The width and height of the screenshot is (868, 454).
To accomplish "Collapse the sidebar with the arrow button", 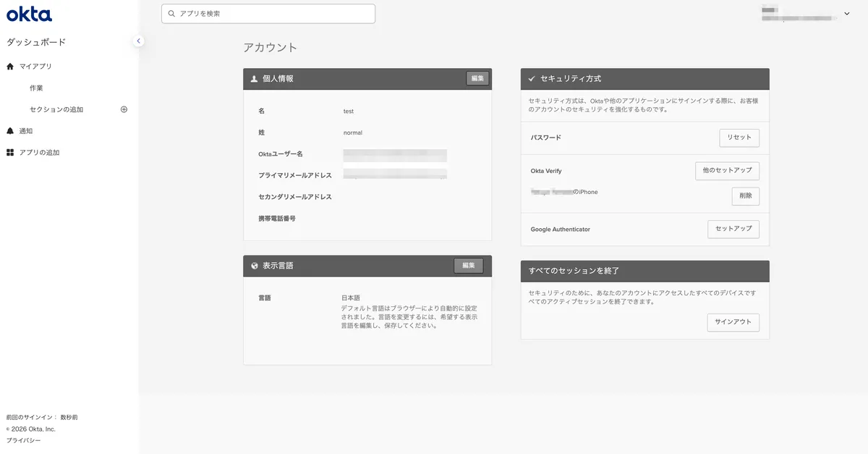I will [139, 41].
